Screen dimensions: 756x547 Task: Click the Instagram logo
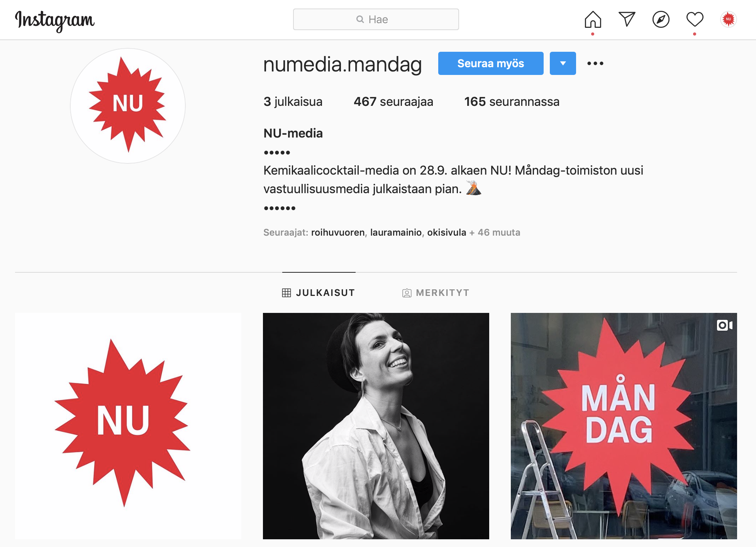tap(54, 20)
